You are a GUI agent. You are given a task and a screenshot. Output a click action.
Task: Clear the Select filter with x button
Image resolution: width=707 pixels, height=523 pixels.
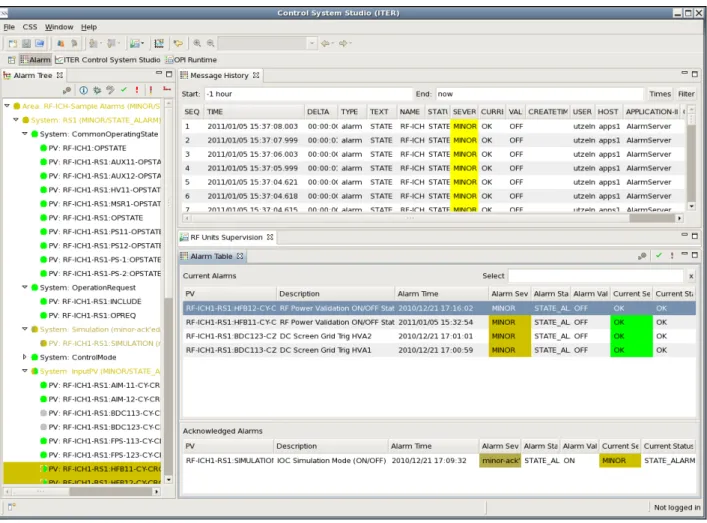(691, 276)
